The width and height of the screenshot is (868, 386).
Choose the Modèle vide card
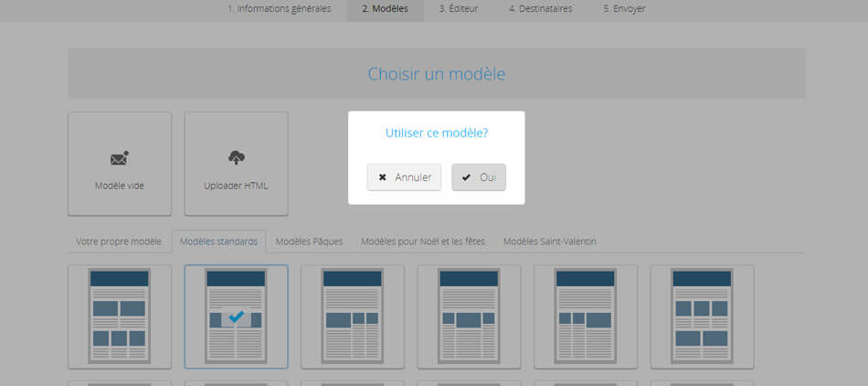120,164
